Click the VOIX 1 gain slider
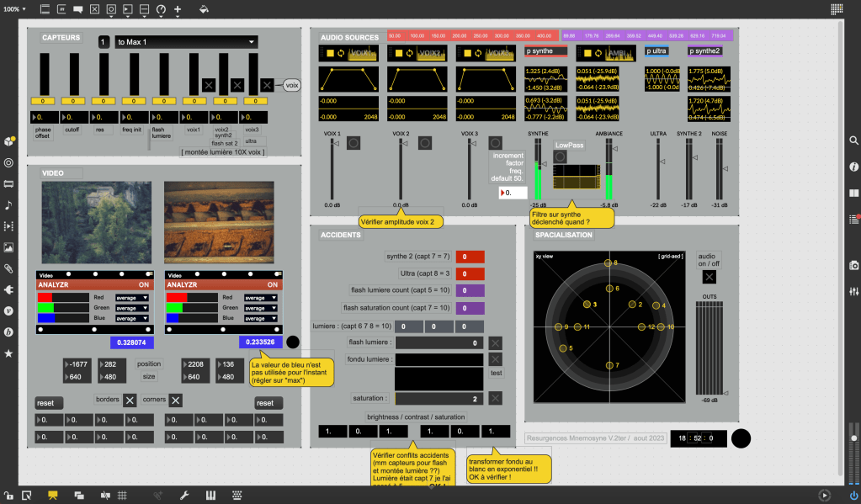This screenshot has width=861, height=504. (332, 168)
